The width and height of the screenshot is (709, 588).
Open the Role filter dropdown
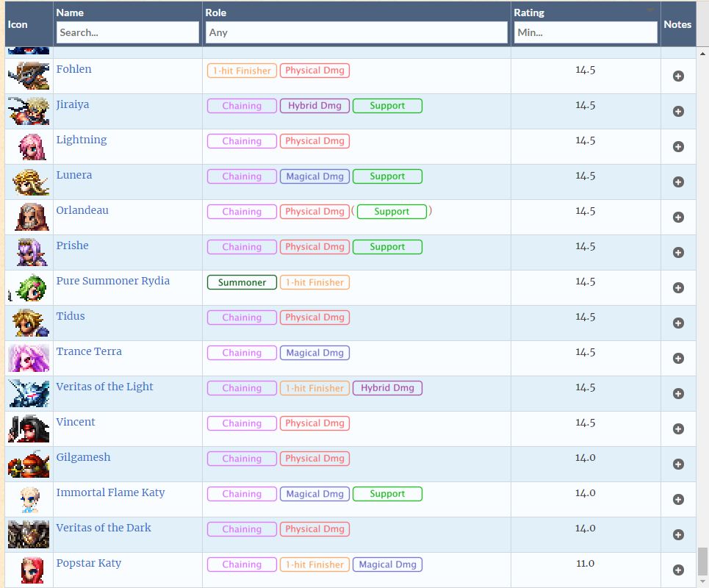356,32
